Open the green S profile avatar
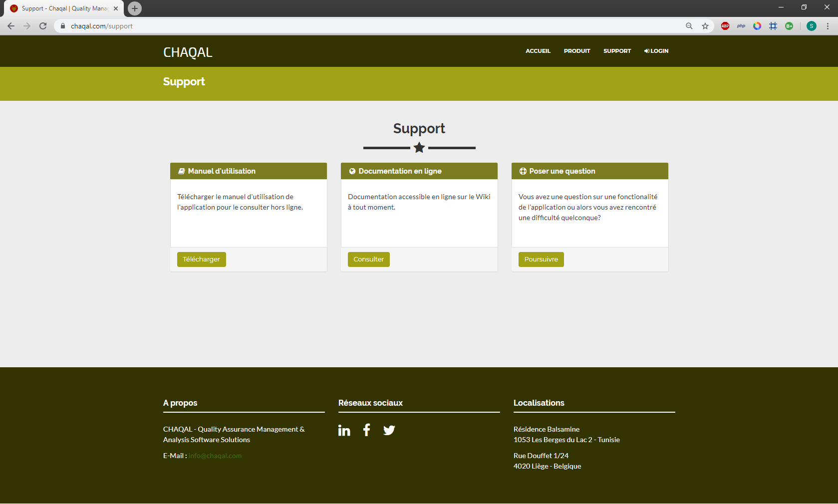 pos(812,26)
